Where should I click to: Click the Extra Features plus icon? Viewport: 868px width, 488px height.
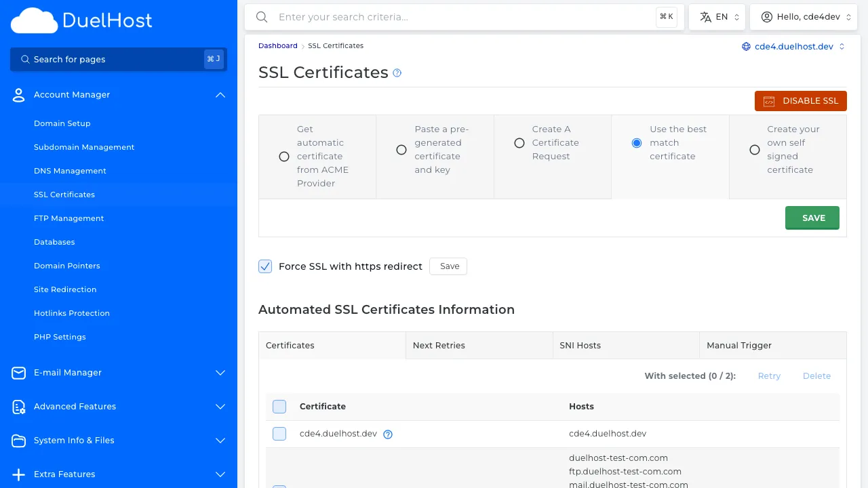pyautogui.click(x=18, y=474)
